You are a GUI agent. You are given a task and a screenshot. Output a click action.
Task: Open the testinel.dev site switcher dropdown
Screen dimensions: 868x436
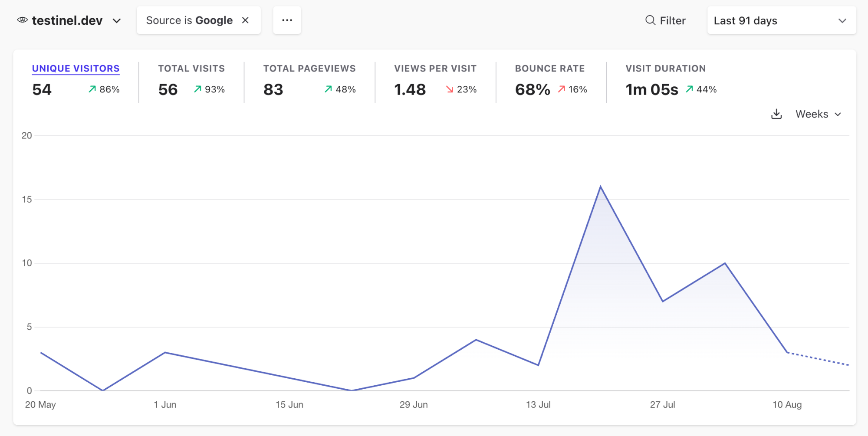pyautogui.click(x=69, y=20)
